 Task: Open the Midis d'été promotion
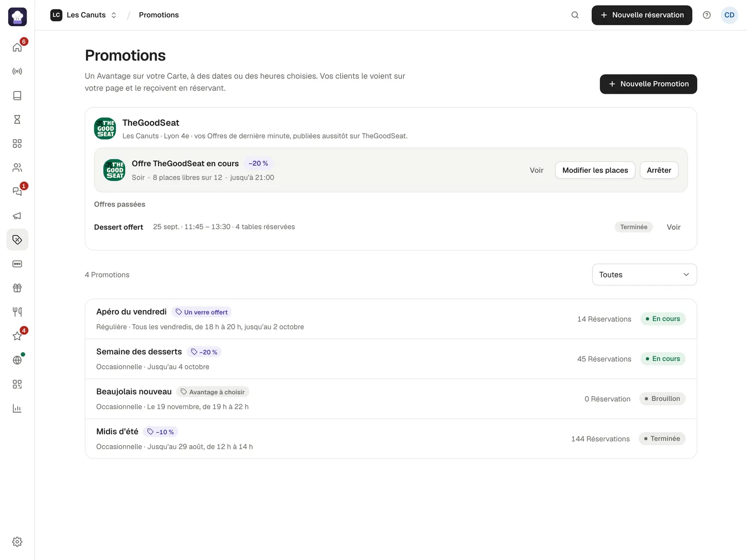tap(391, 439)
